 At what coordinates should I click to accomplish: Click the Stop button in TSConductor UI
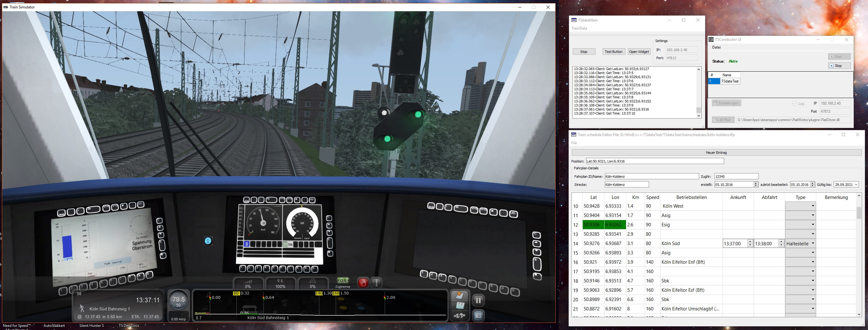(839, 66)
